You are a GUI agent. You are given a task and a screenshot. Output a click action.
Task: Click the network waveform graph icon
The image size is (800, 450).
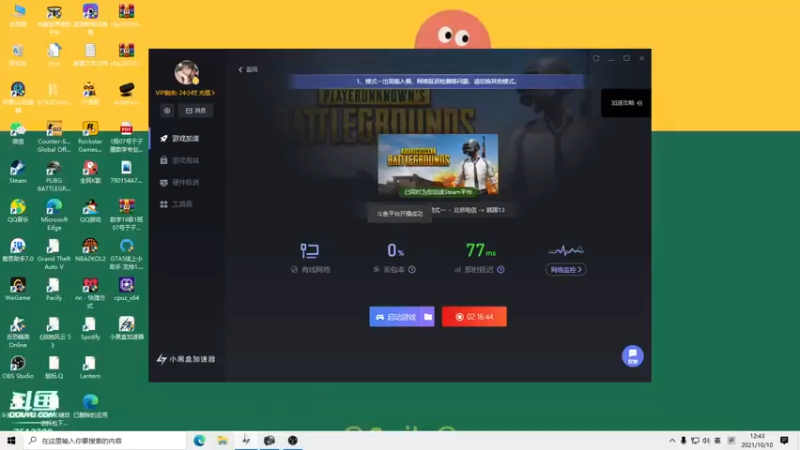coord(566,251)
